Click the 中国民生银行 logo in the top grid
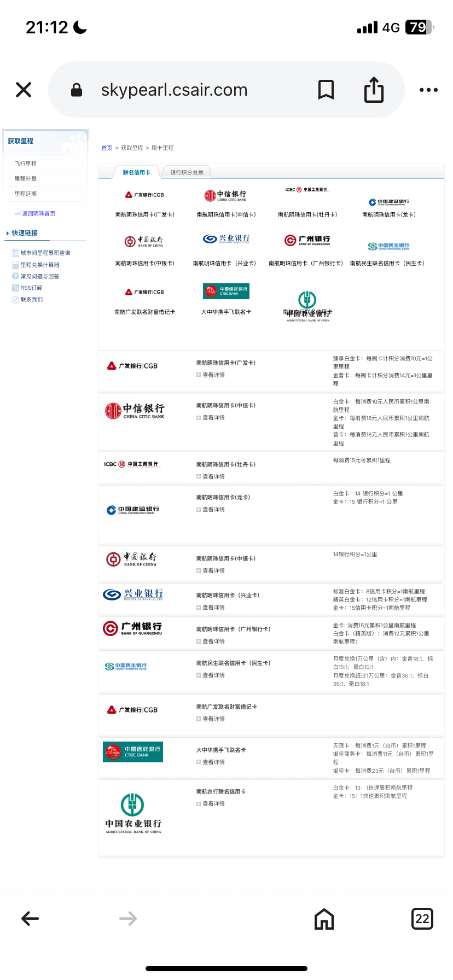This screenshot has height=980, width=453. point(388,246)
